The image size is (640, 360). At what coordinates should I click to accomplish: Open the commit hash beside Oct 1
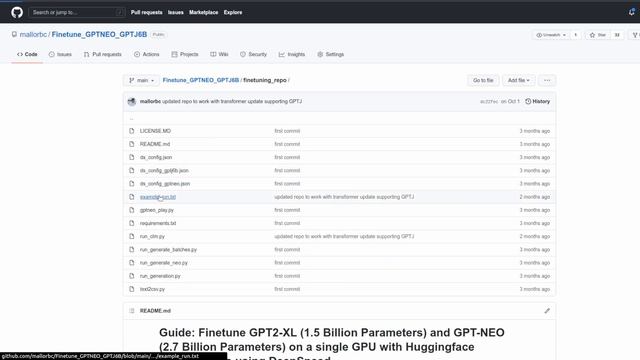489,102
